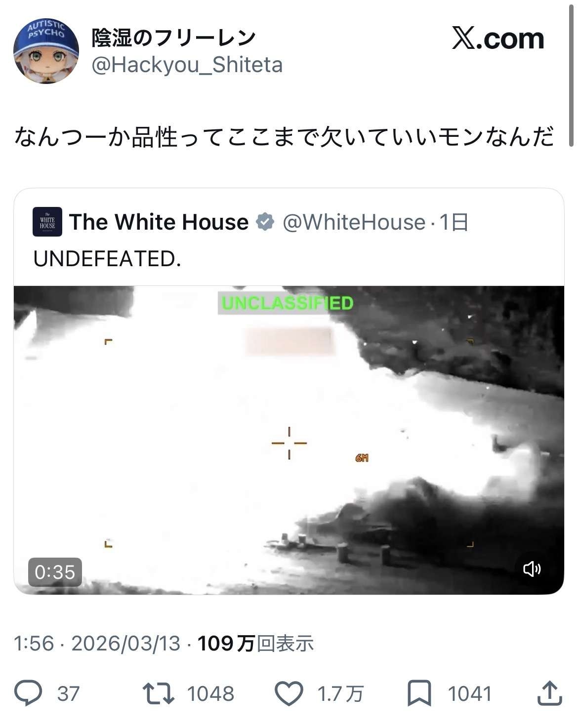View the 109万回表示 view count
Viewport: 578px width, 728px height.
pyautogui.click(x=255, y=644)
